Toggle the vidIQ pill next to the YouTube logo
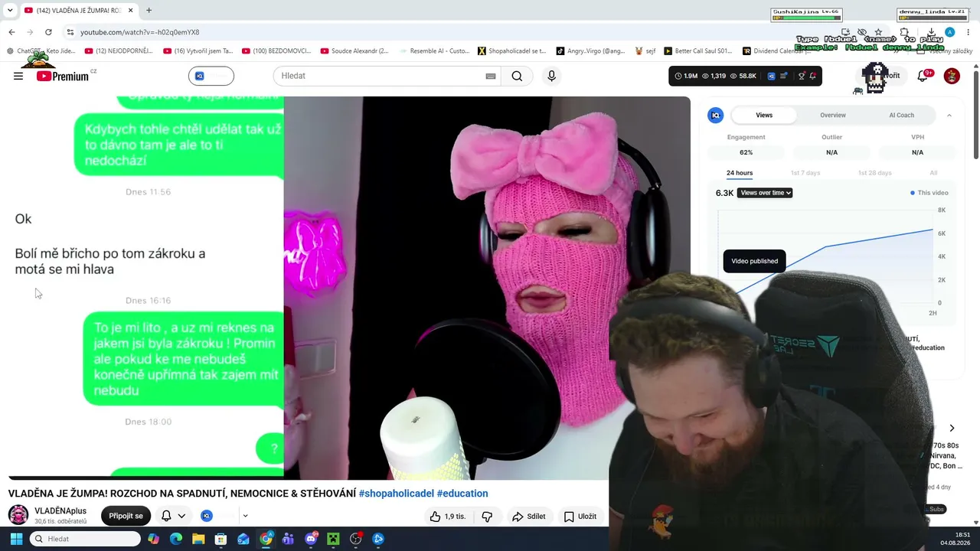The image size is (980, 551). (x=211, y=76)
